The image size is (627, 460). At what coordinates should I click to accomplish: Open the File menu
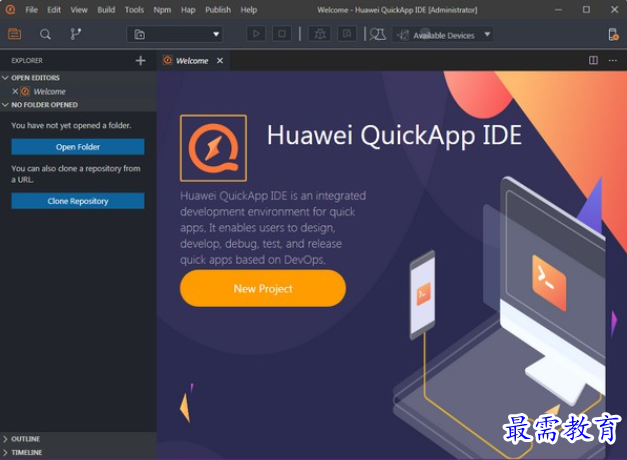32,10
